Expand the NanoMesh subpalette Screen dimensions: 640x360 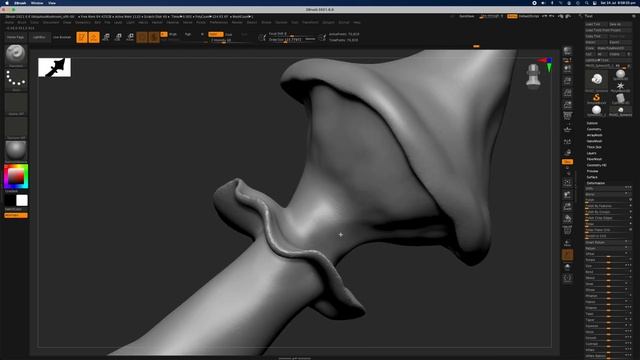point(594,141)
